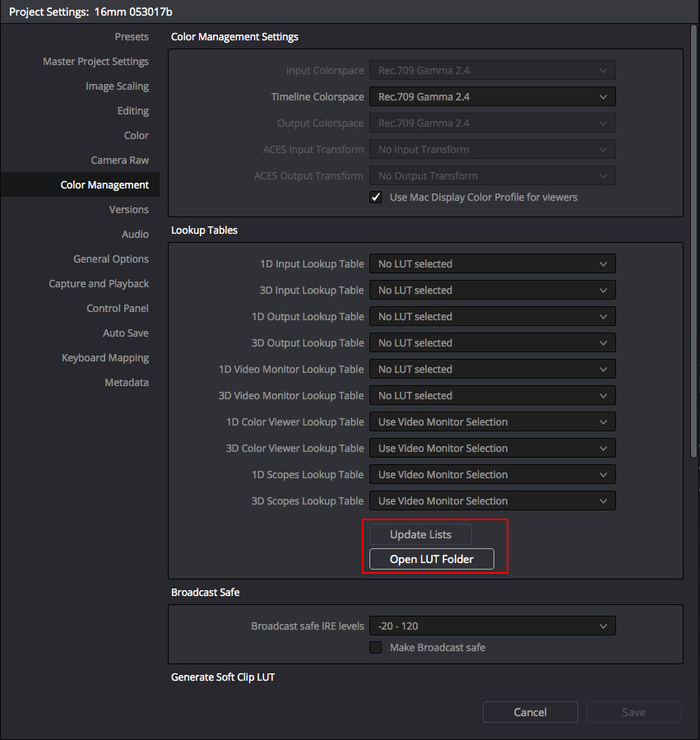Screen dimensions: 700x740
Task: Open the 1D Output Lookup Table dropdown
Action: pyautogui.click(x=492, y=316)
